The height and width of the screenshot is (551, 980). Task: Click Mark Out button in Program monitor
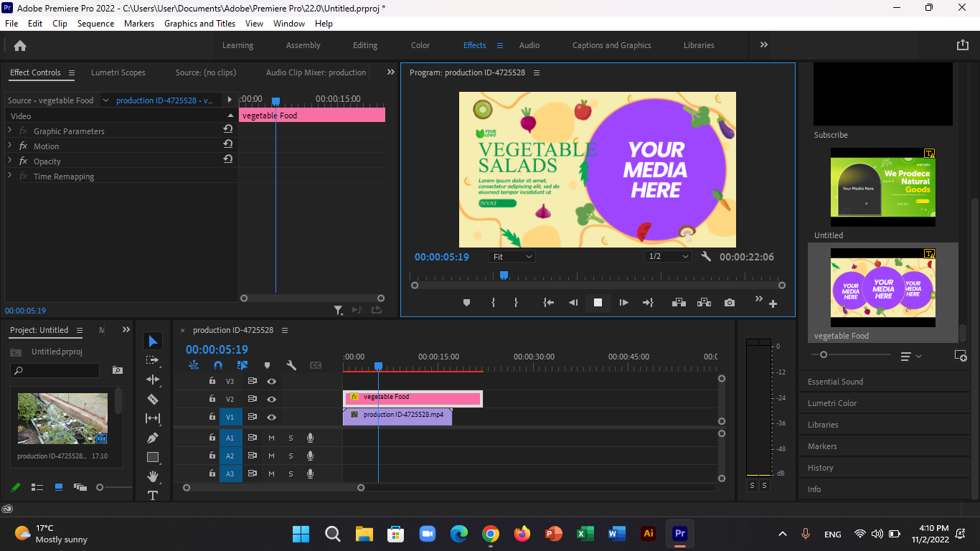click(x=516, y=303)
